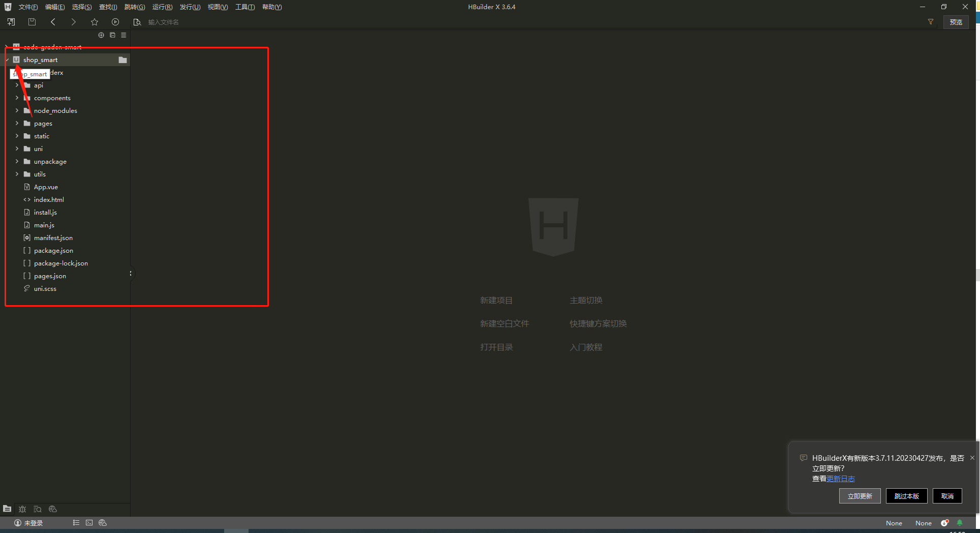Expand the pages folder arrow
This screenshot has width=980, height=533.
(17, 123)
